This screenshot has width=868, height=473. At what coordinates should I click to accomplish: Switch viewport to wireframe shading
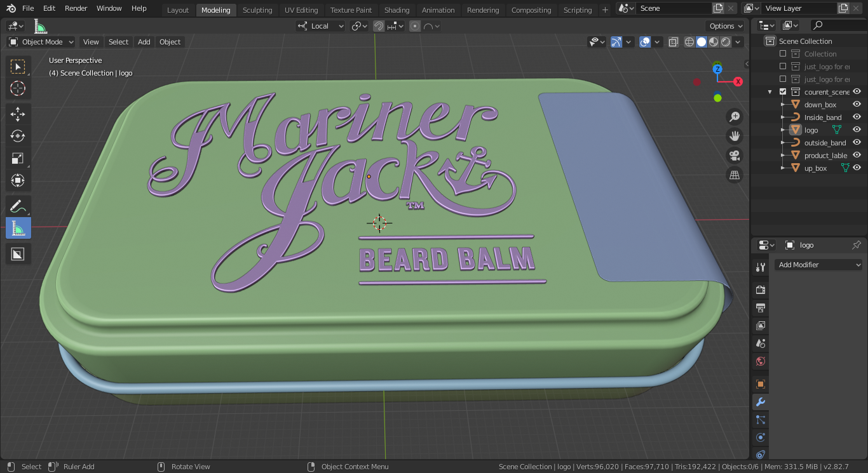tap(689, 42)
